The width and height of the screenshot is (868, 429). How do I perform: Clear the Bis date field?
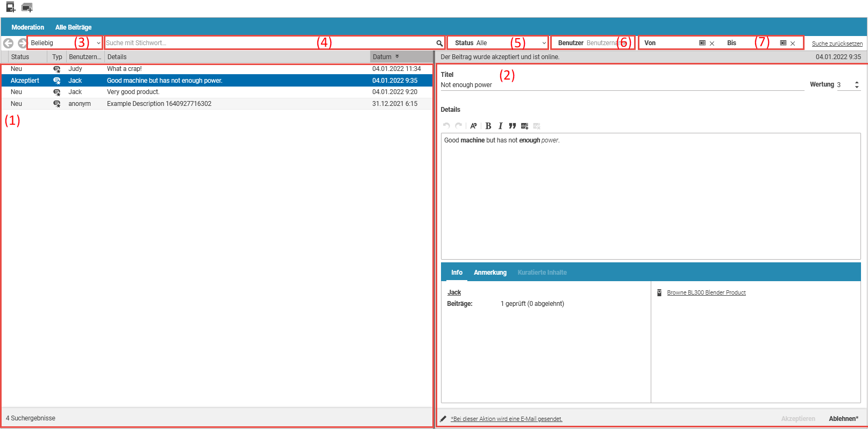point(793,44)
